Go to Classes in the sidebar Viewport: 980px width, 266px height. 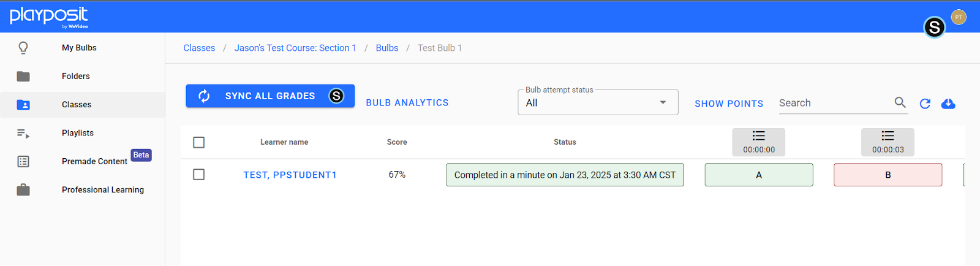pos(77,105)
